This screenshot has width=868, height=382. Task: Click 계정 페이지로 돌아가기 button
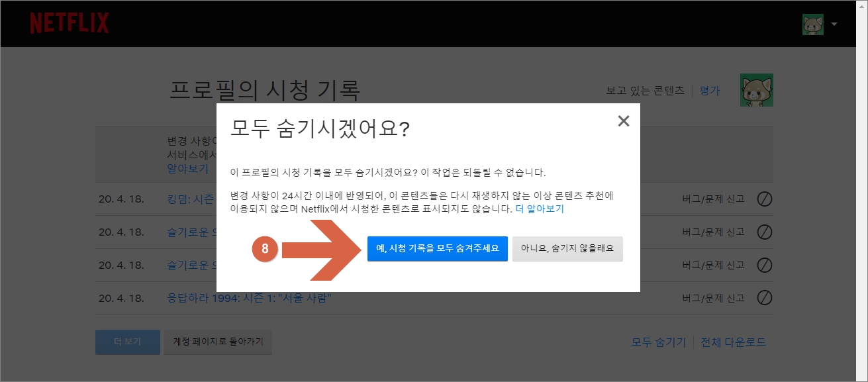[x=218, y=342]
